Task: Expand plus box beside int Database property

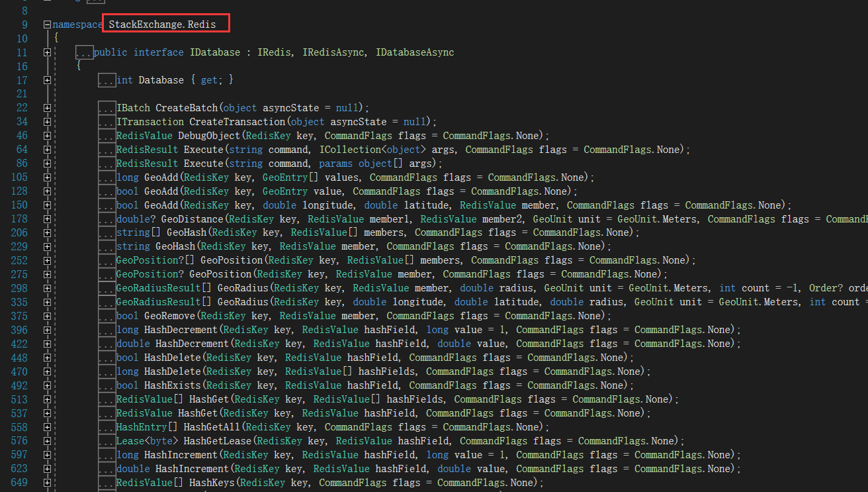Action: [47, 80]
